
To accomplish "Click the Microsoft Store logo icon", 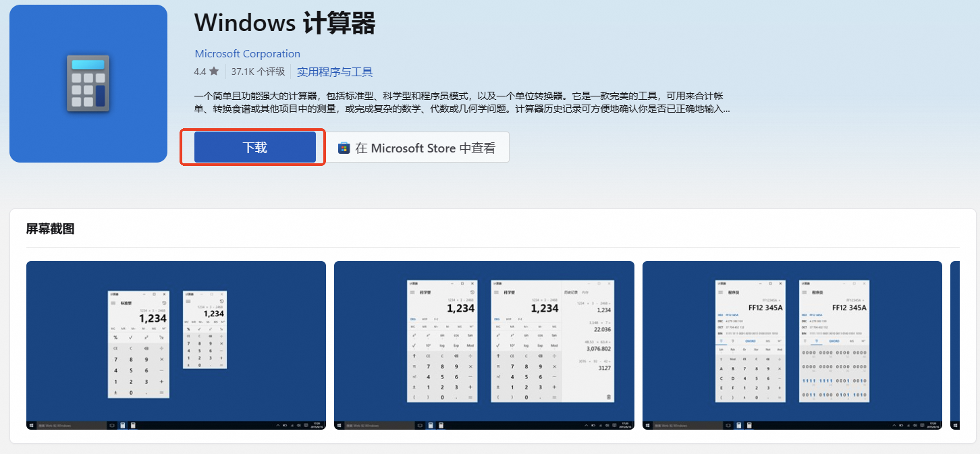I will 344,148.
